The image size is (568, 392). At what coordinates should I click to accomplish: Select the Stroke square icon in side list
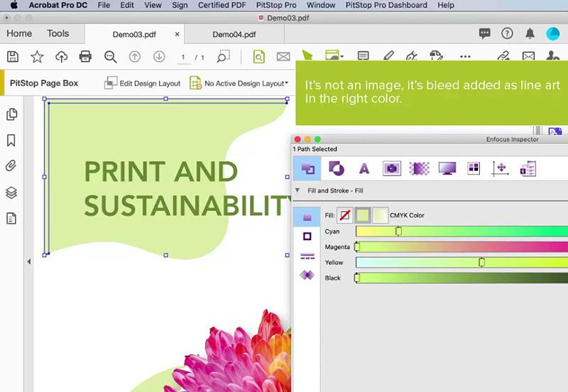307,236
